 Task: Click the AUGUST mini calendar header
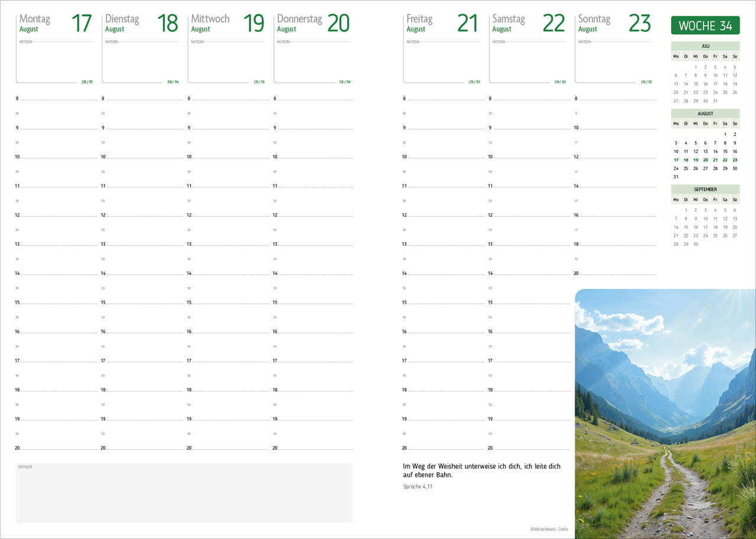[x=705, y=113]
